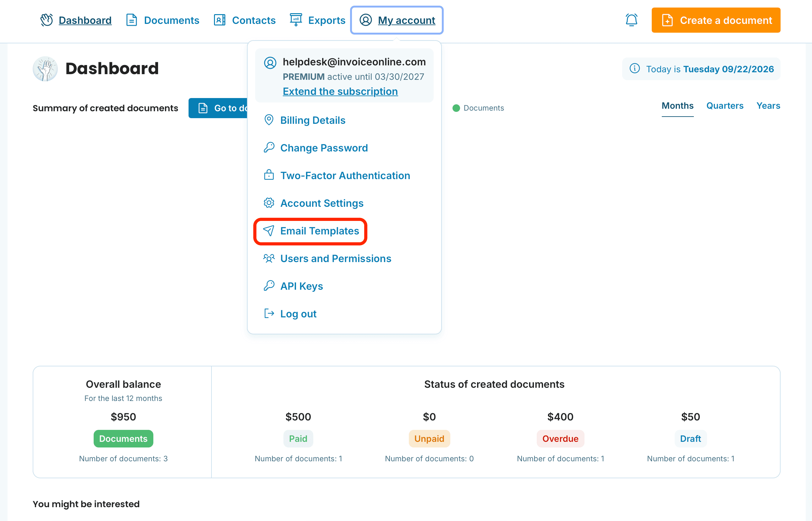Viewport: 812px width, 521px height.
Task: Click the Log out arrow icon
Action: [x=269, y=314]
